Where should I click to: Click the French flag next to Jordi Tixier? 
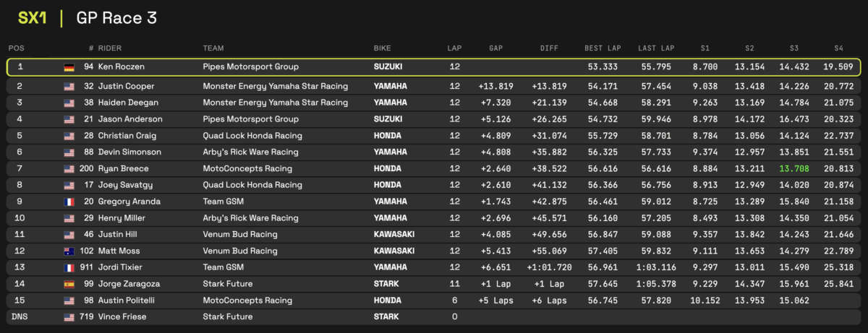point(69,267)
